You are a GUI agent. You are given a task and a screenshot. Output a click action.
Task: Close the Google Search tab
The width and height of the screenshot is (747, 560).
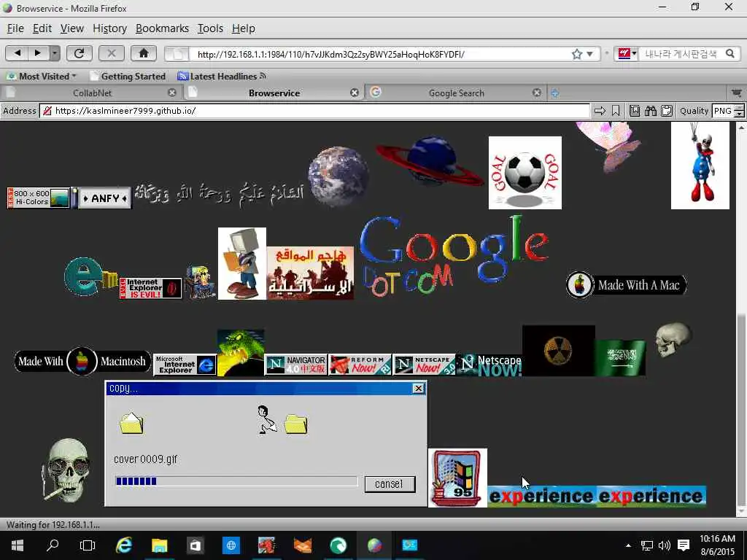(x=537, y=93)
